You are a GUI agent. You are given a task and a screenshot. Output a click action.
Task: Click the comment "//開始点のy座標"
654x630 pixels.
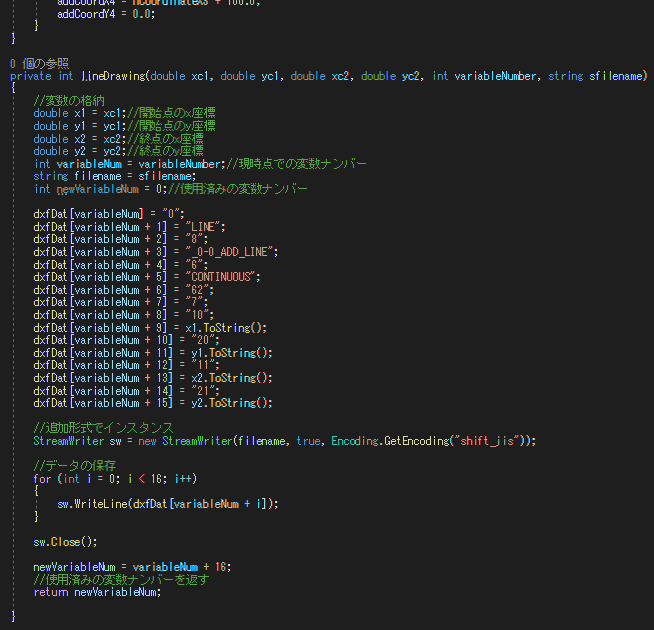[x=171, y=126]
